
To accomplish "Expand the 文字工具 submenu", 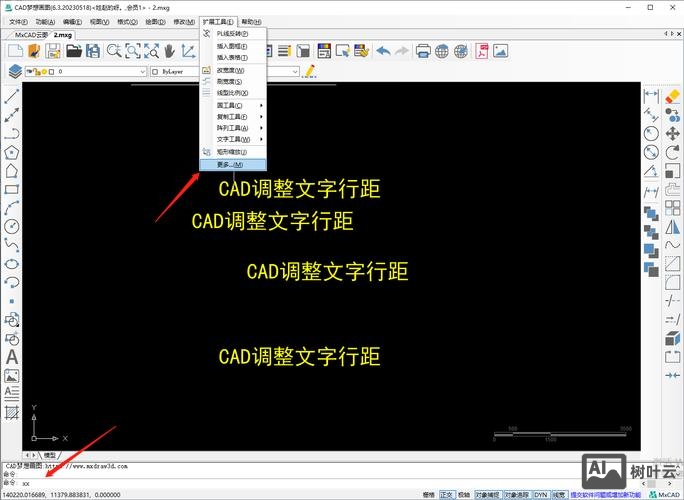I will 233,139.
